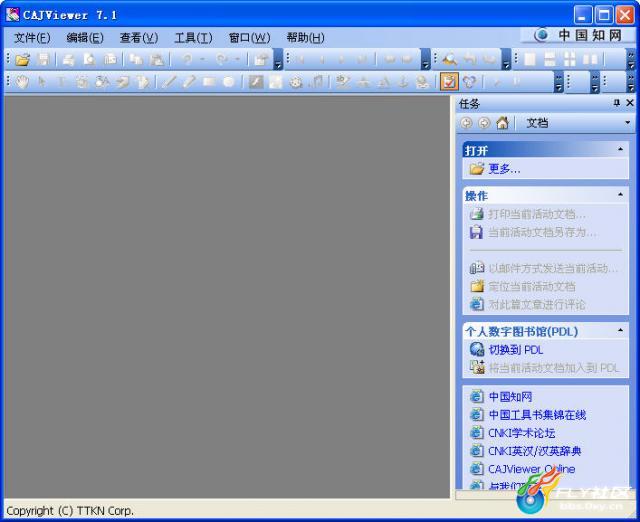The image size is (640, 522).
Task: Select the rectangle annotation tool
Action: pos(209,82)
